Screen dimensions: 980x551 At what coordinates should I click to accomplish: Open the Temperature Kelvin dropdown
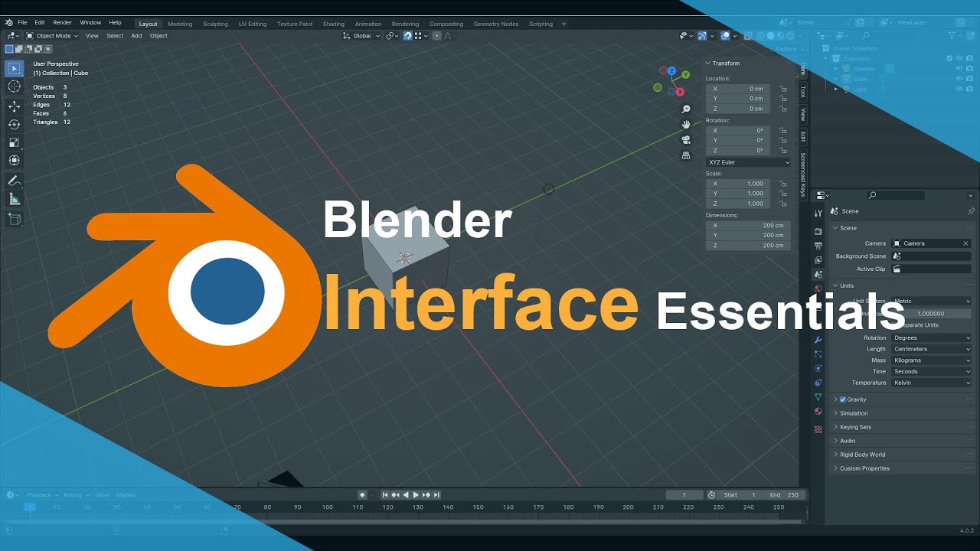[x=932, y=383]
